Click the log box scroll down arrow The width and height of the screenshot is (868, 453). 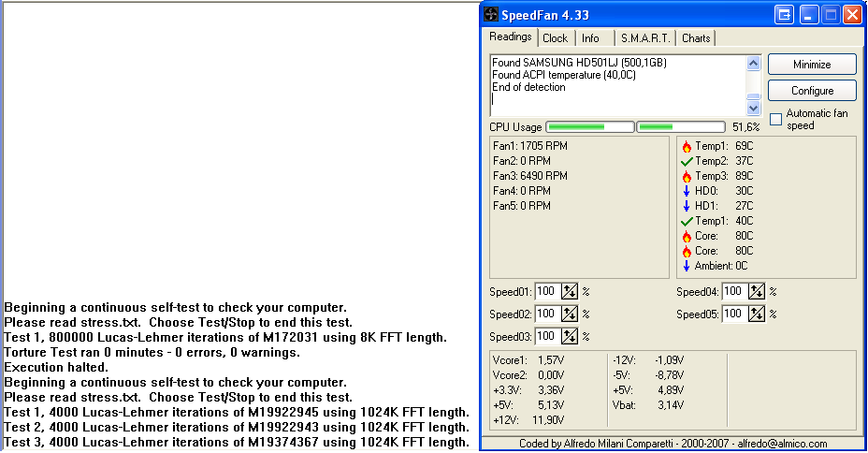[x=753, y=108]
